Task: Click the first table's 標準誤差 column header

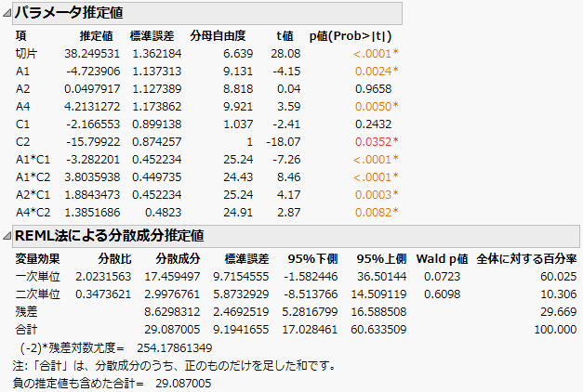Action: (152, 36)
